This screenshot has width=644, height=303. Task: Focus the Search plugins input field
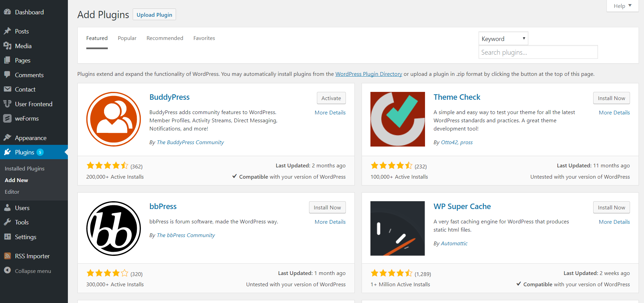(x=538, y=52)
